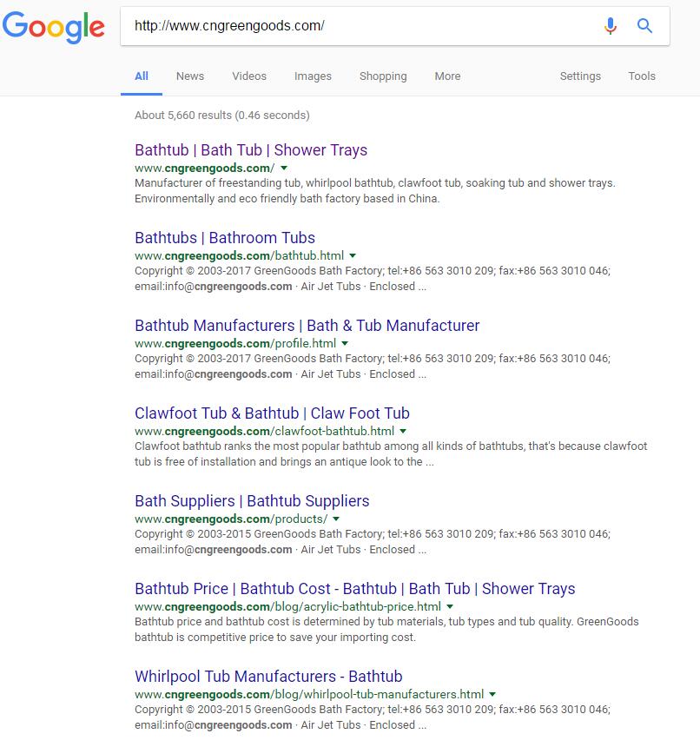This screenshot has height=747, width=700.
Task: Click green URL ending blog/acrylic-bathtub-price.html
Action: (x=287, y=606)
